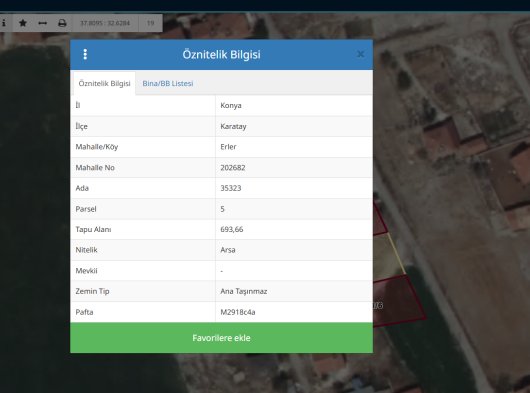Click the Konya province value cell
Image resolution: width=530 pixels, height=393 pixels.
[294, 105]
